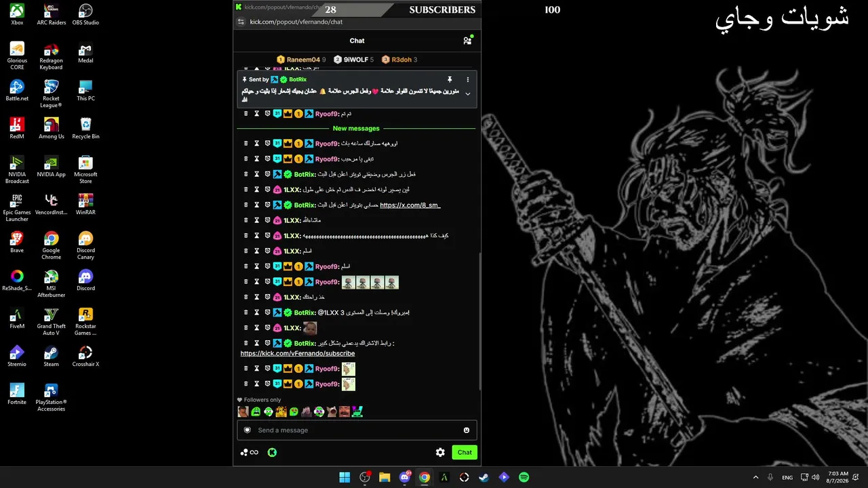Screen dimensions: 868x488
Task: Select Epic Games Launcher desktop icon
Action: click(17, 207)
